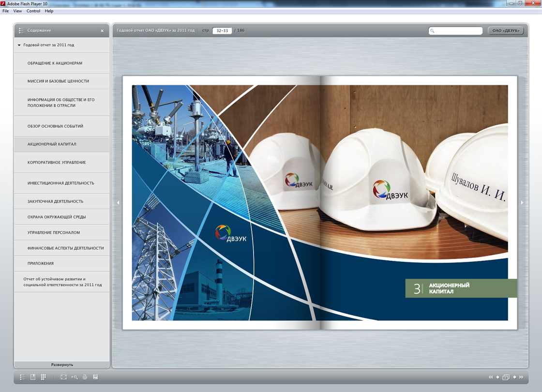Jump to the last page
Image resolution: width=542 pixels, height=392 pixels.
click(521, 377)
